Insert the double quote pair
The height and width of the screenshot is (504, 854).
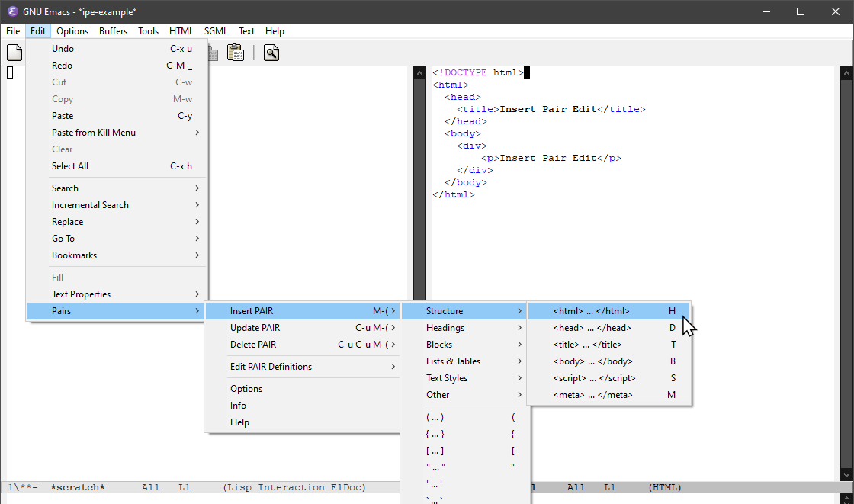pos(464,467)
